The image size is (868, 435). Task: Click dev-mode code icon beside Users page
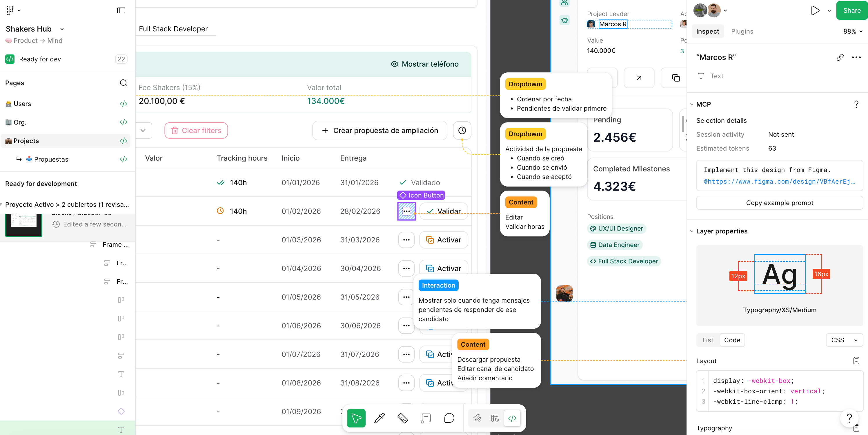(x=123, y=104)
